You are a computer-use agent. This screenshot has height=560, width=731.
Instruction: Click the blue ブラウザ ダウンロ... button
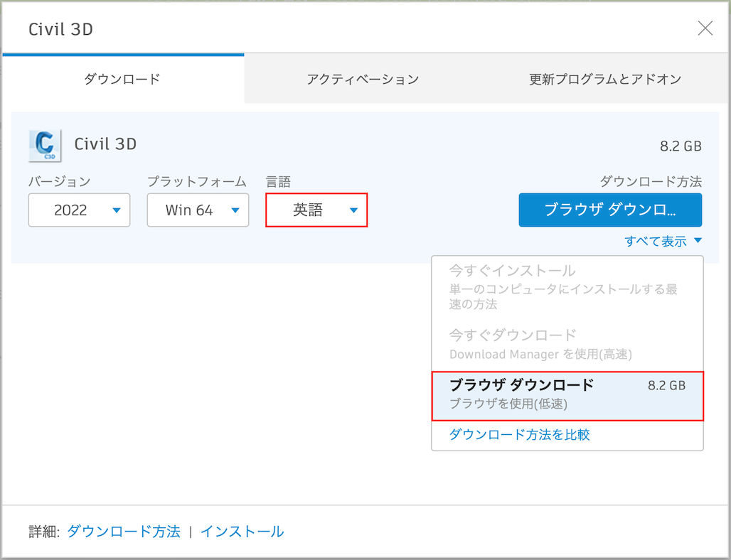tap(610, 210)
